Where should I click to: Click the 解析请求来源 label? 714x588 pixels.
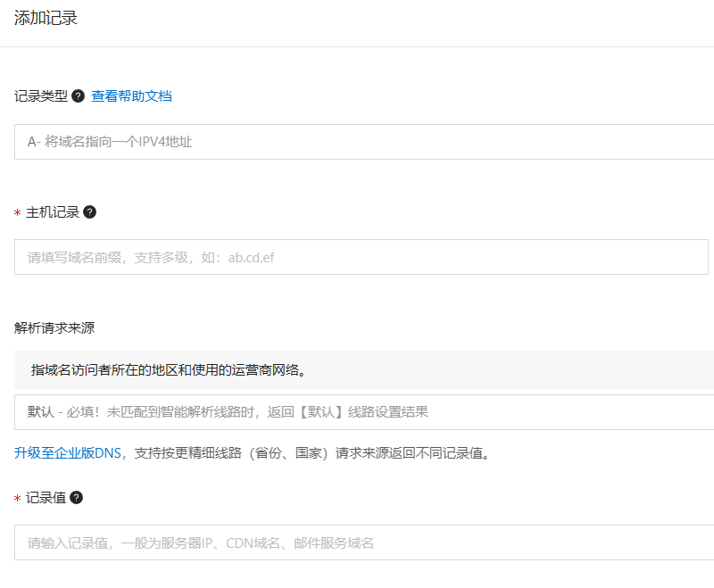tap(54, 327)
